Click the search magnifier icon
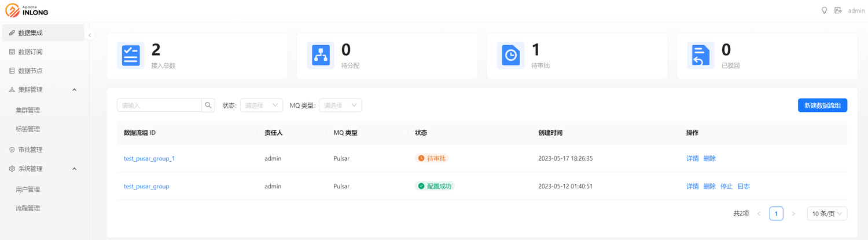Viewport: 868px width, 240px height. (208, 106)
